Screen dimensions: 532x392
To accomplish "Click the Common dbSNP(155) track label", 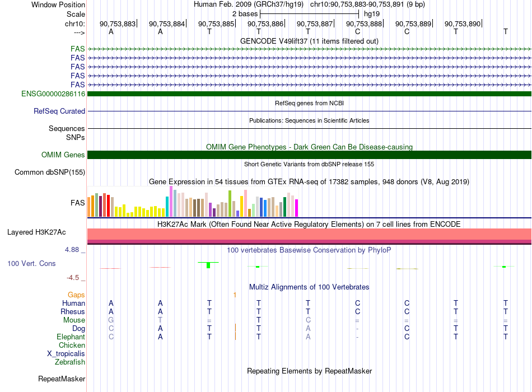I will tap(50, 172).
